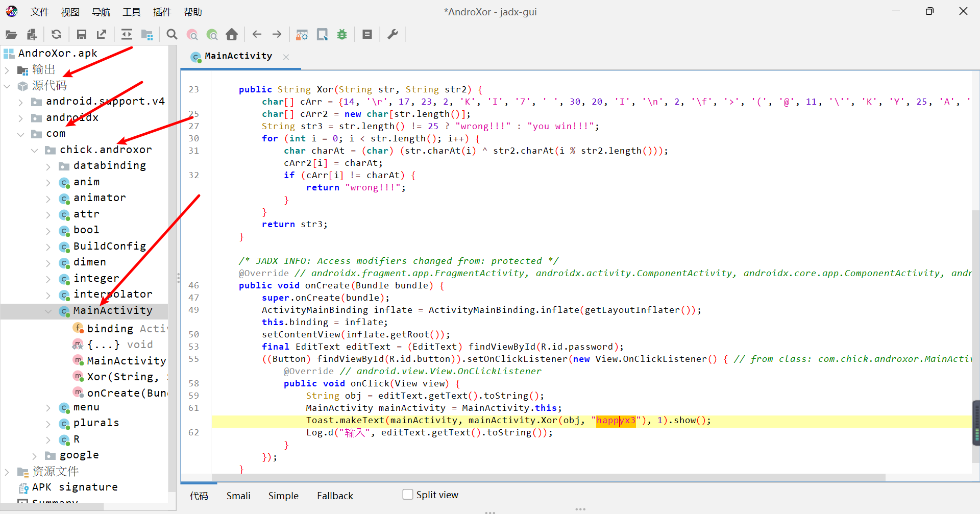
Task: Toggle Flatten packages icon
Action: click(x=147, y=35)
